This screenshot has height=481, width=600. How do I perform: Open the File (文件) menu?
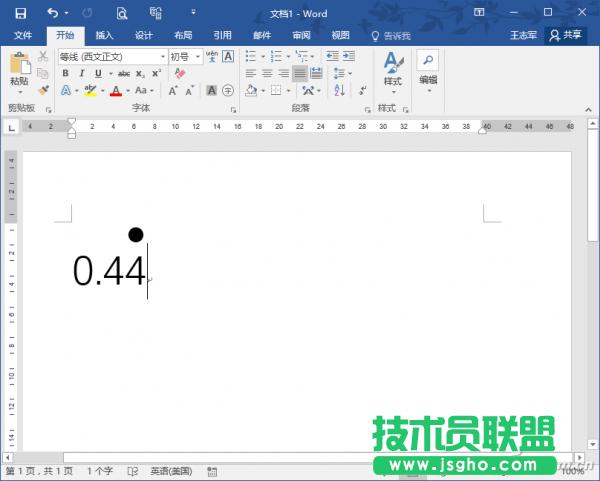23,34
